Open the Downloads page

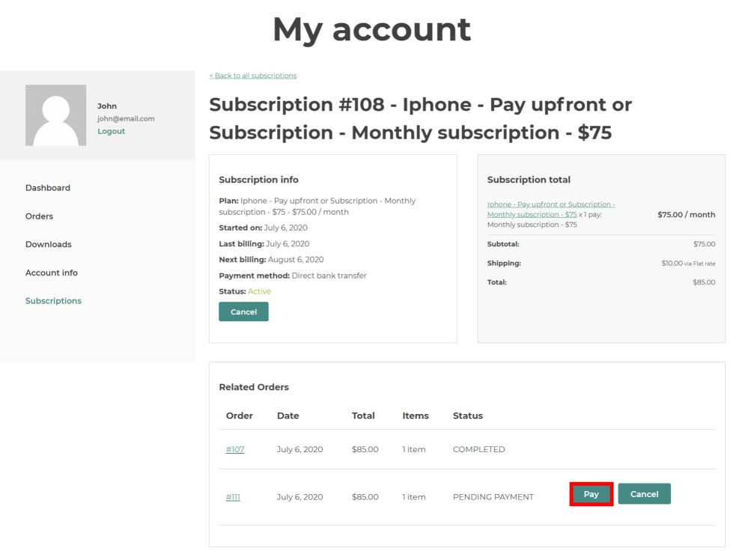[48, 244]
